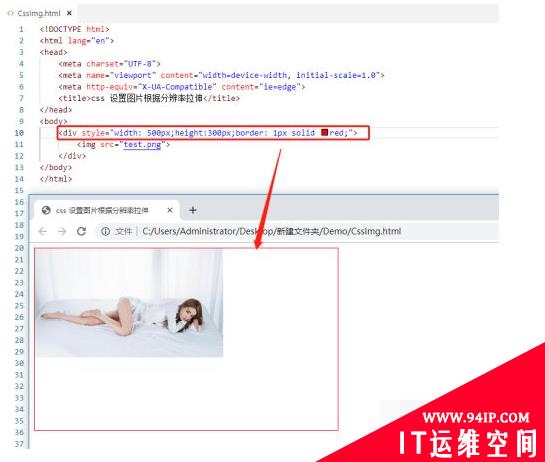The height and width of the screenshot is (462, 545).
Task: Click the HTML file icon on the editor tab
Action: click(10, 13)
